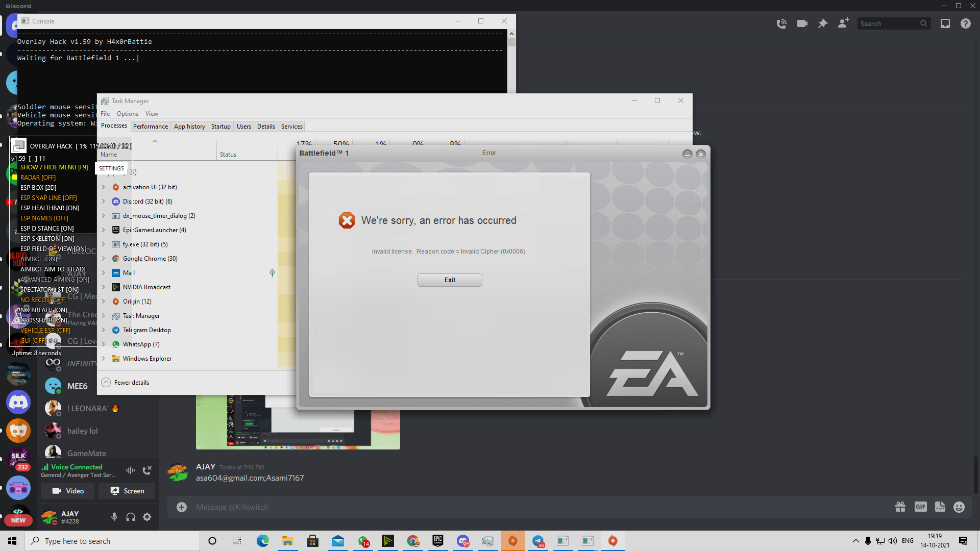Switch to Services tab
This screenshot has width=980, height=551.
[292, 126]
